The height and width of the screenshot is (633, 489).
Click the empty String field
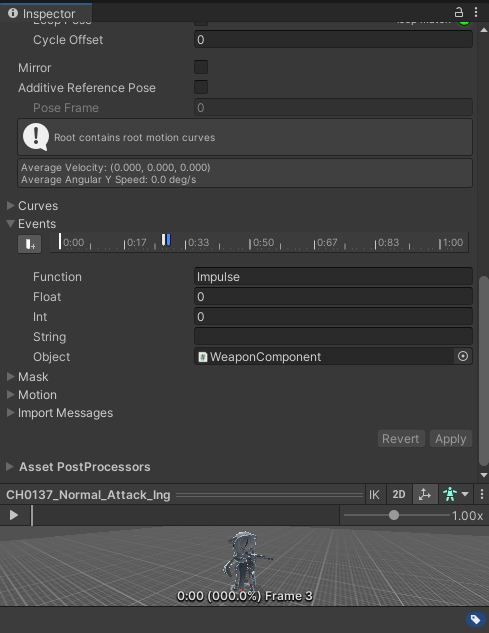[x=334, y=337]
